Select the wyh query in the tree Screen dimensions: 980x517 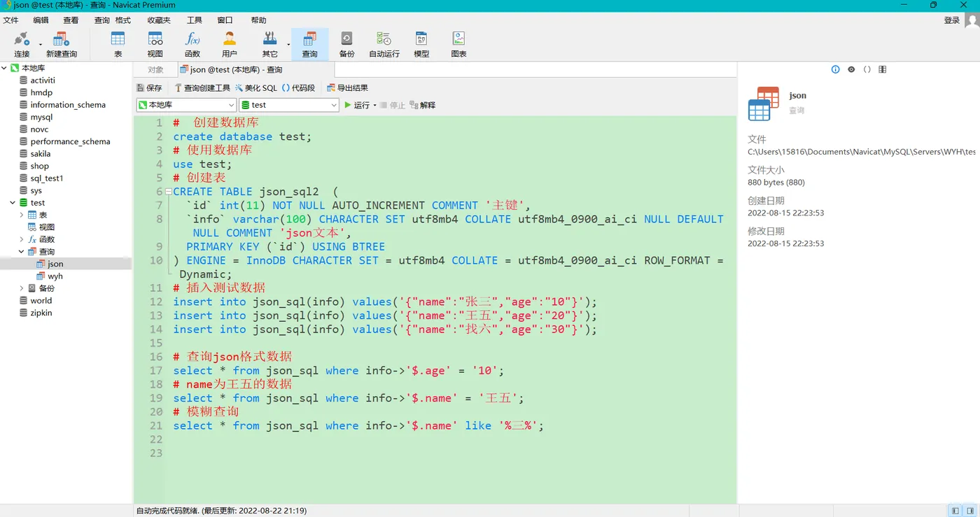click(x=55, y=276)
